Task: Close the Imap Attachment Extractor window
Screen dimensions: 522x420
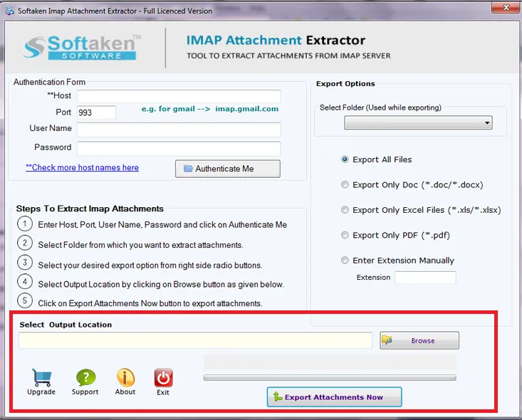Action: (506, 7)
